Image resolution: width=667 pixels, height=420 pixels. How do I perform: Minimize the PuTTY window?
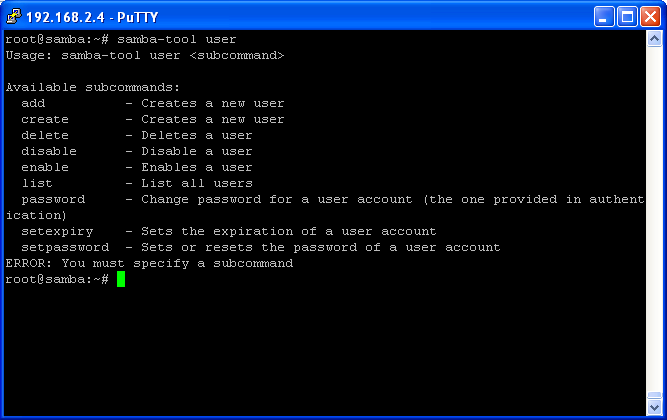pyautogui.click(x=604, y=17)
